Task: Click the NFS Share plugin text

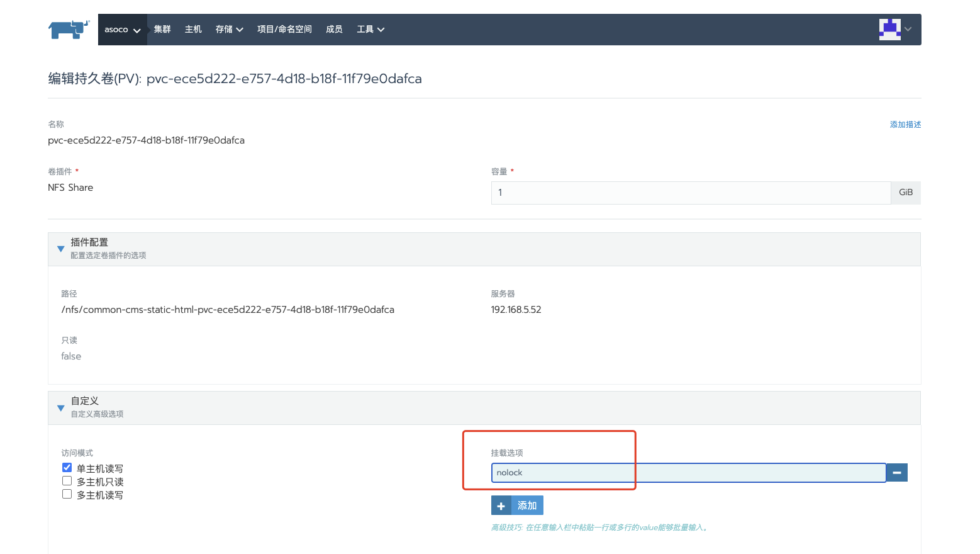Action: [x=70, y=188]
